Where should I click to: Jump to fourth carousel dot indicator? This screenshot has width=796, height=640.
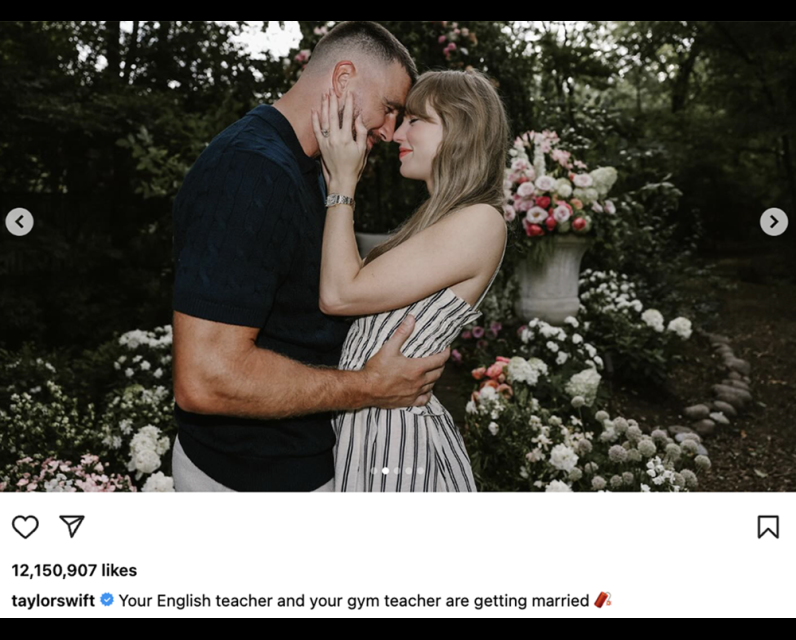point(409,471)
